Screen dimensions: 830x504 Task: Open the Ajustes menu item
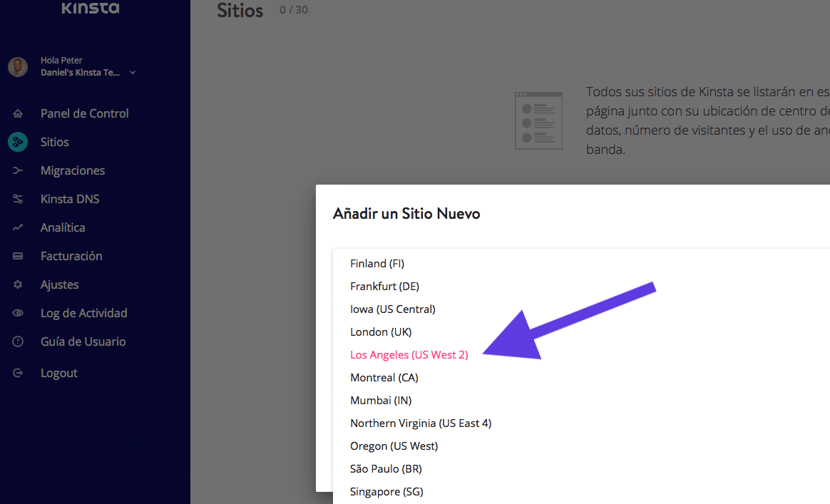(60, 285)
